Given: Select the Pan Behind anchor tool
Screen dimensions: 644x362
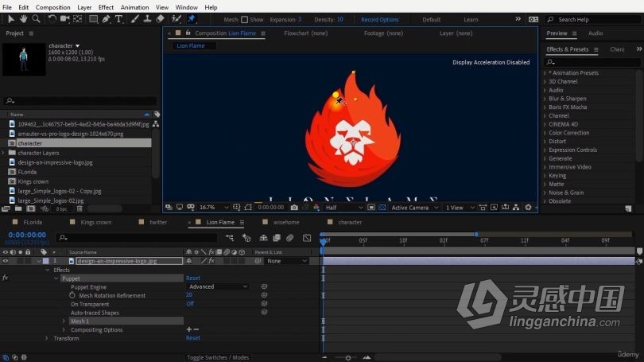Looking at the screenshot, I should pos(78,19).
